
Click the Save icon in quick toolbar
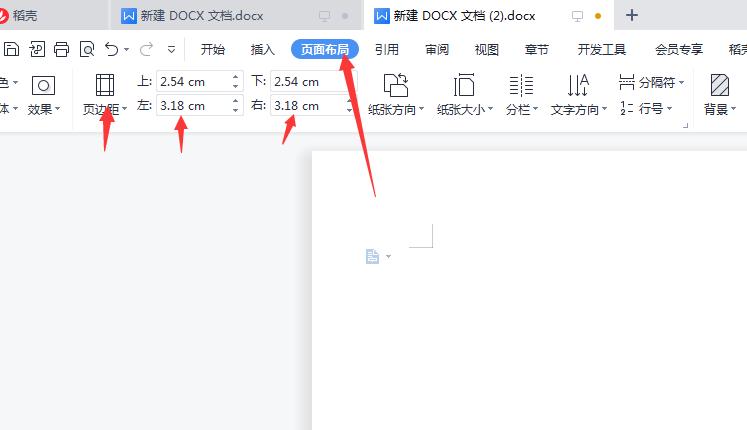coord(11,49)
